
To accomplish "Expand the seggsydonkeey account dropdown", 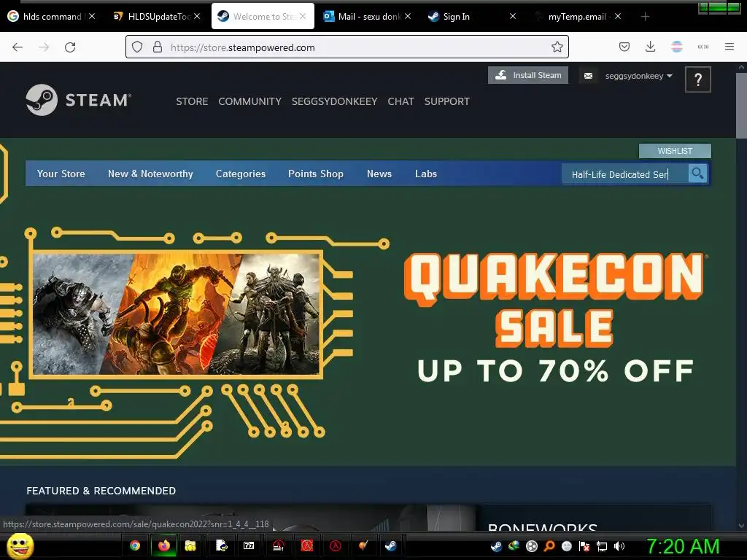I will 638,76.
